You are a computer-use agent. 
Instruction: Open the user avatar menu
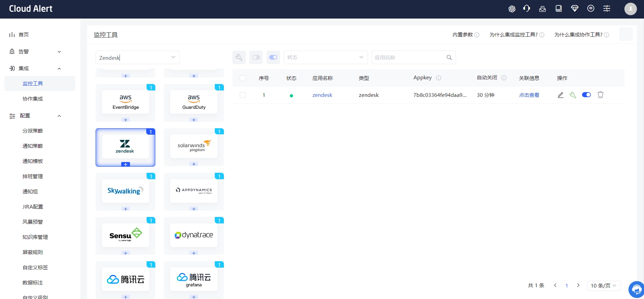tap(630, 9)
